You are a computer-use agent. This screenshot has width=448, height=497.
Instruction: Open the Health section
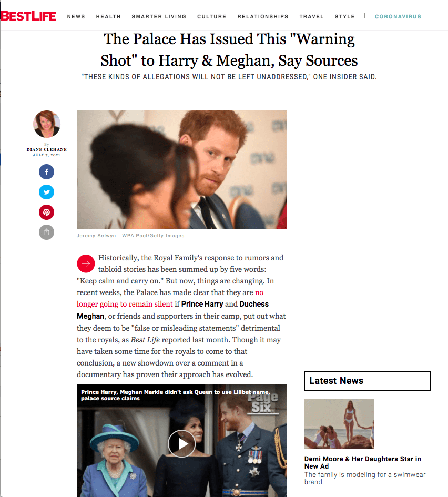coord(108,16)
